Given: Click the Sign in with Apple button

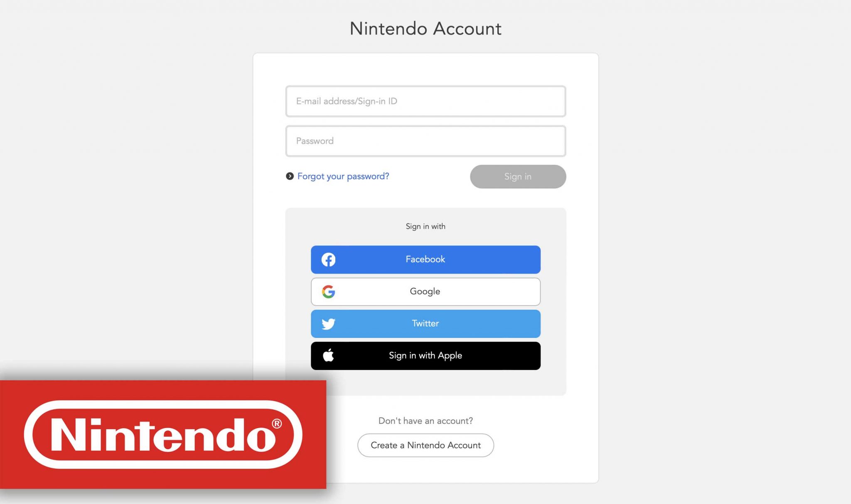Looking at the screenshot, I should click(425, 355).
